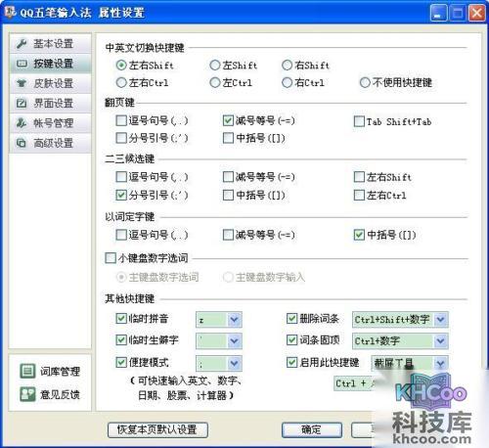
Task: Close the 属性设置 window
Action: tap(476, 14)
